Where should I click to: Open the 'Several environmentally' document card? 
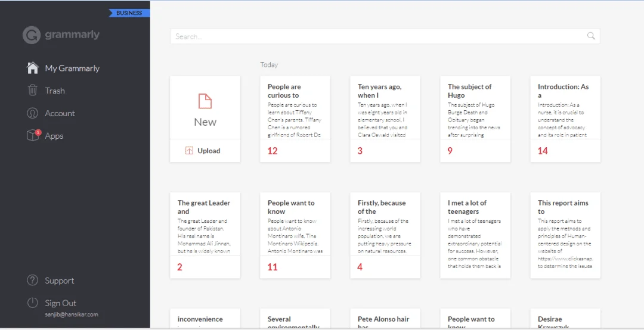295,319
